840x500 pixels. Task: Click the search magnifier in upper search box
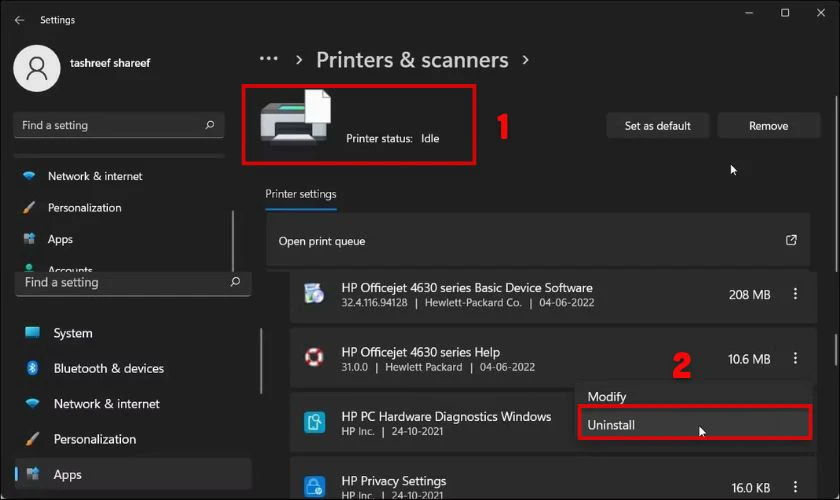coord(209,125)
